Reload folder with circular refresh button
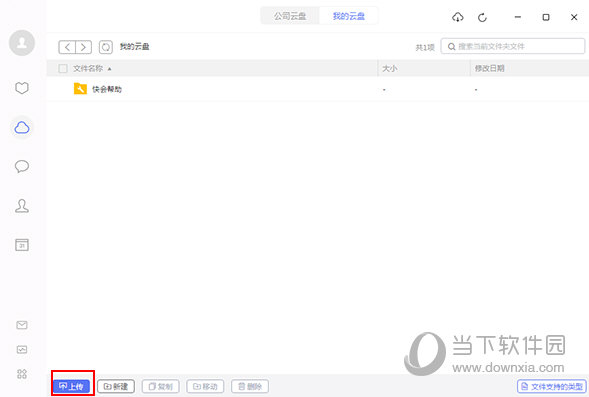 tap(106, 47)
